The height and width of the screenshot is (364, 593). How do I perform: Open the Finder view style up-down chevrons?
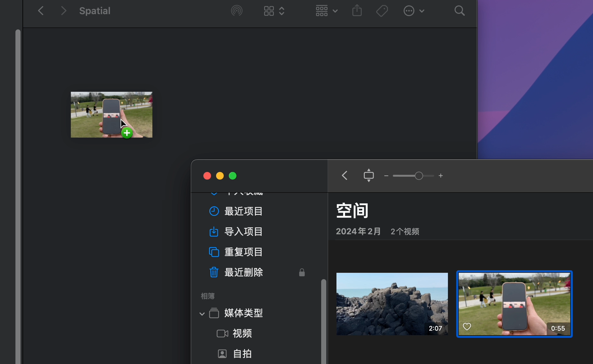pyautogui.click(x=282, y=11)
